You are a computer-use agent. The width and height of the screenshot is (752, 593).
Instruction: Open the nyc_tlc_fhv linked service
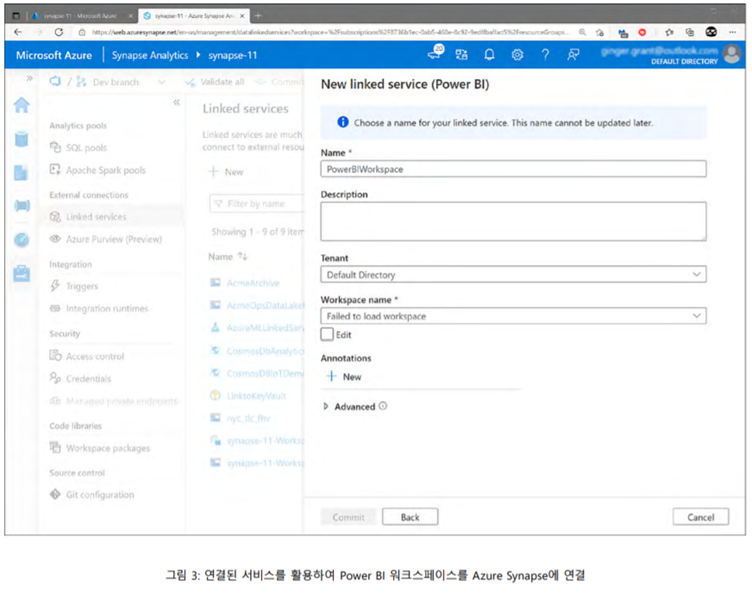point(248,418)
